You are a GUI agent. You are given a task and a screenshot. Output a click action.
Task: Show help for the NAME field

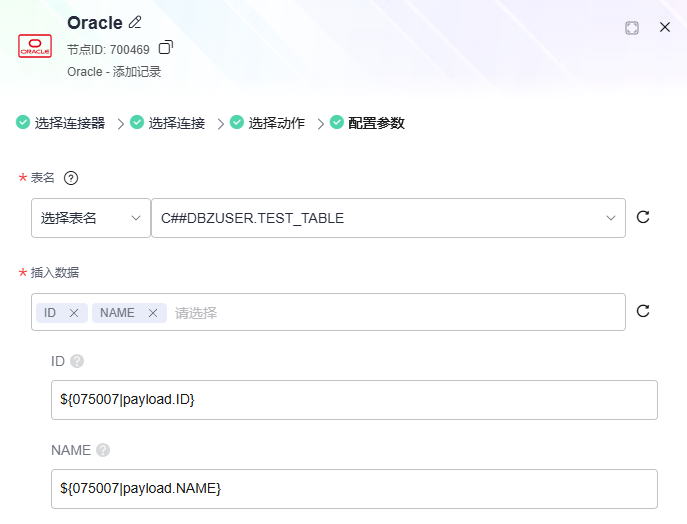pos(103,450)
